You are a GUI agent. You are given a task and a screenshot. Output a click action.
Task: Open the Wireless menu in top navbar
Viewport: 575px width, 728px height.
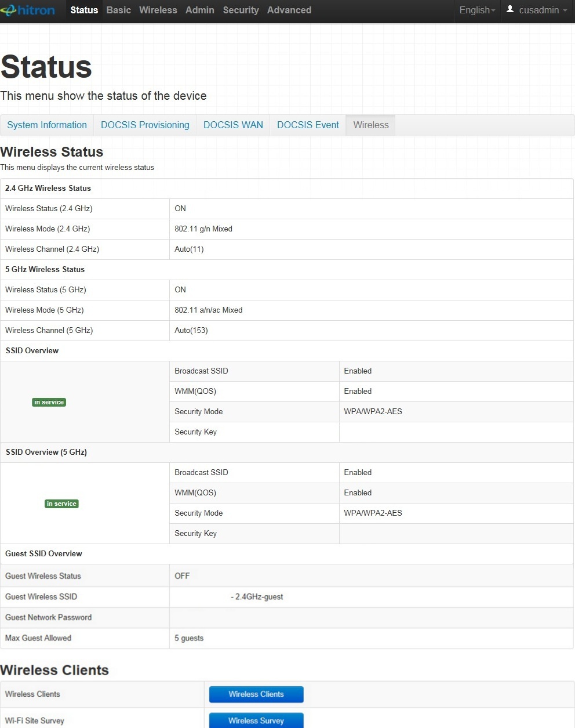pyautogui.click(x=158, y=10)
